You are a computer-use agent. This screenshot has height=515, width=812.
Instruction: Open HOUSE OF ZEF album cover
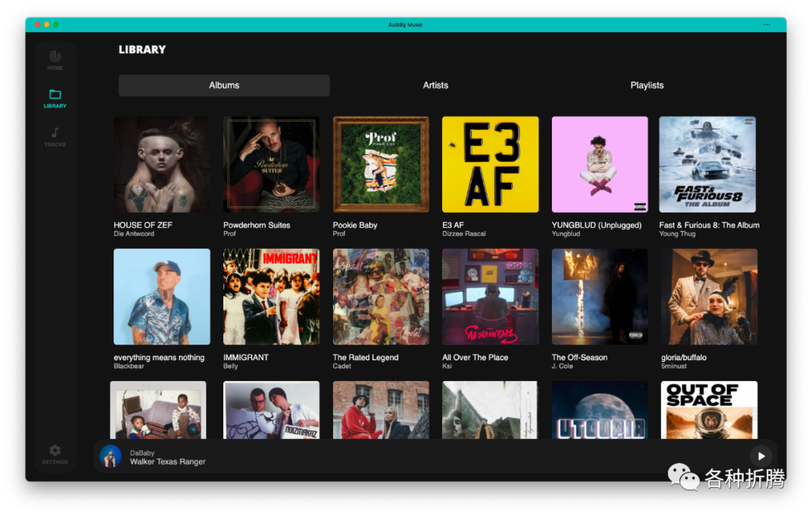[162, 165]
